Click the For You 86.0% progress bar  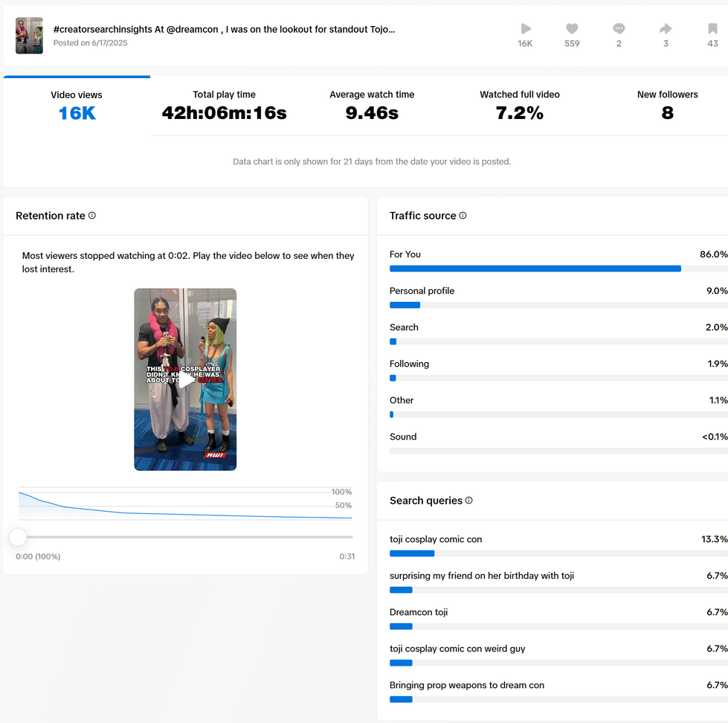pyautogui.click(x=558, y=269)
